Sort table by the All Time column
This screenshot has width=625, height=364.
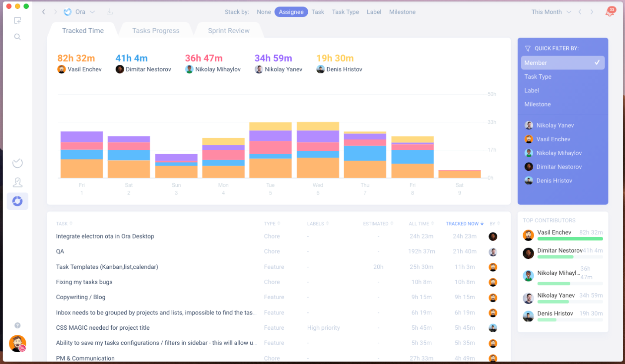tap(421, 224)
